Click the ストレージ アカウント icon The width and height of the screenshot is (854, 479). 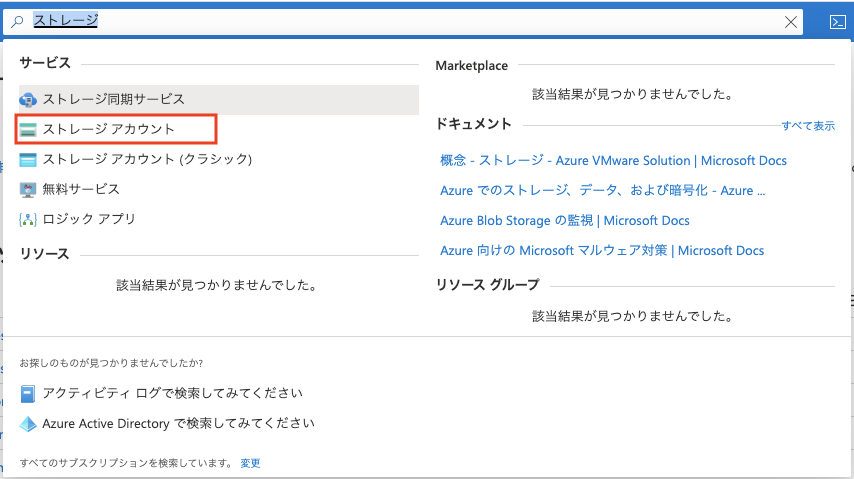pos(28,130)
